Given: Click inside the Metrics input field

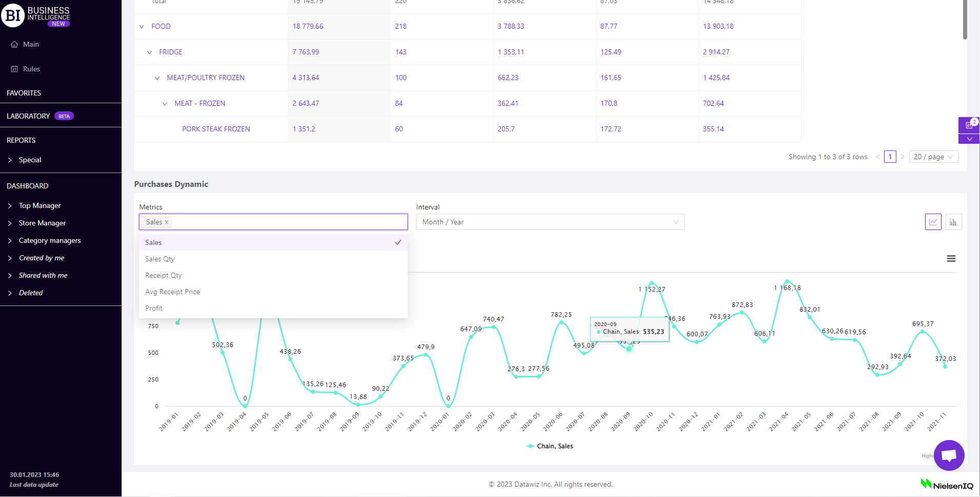Looking at the screenshot, I should point(287,222).
